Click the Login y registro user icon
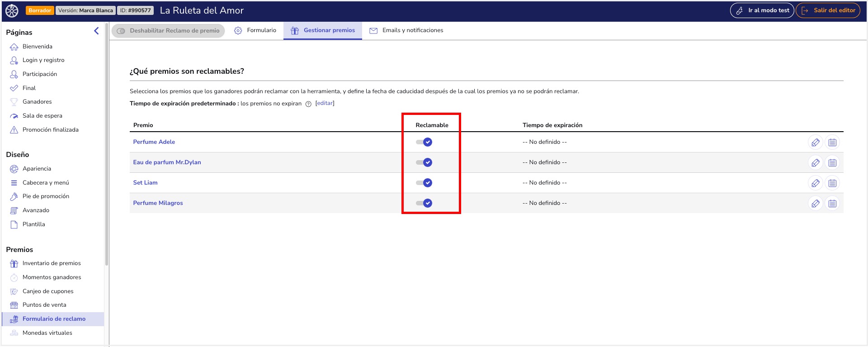 pos(14,60)
